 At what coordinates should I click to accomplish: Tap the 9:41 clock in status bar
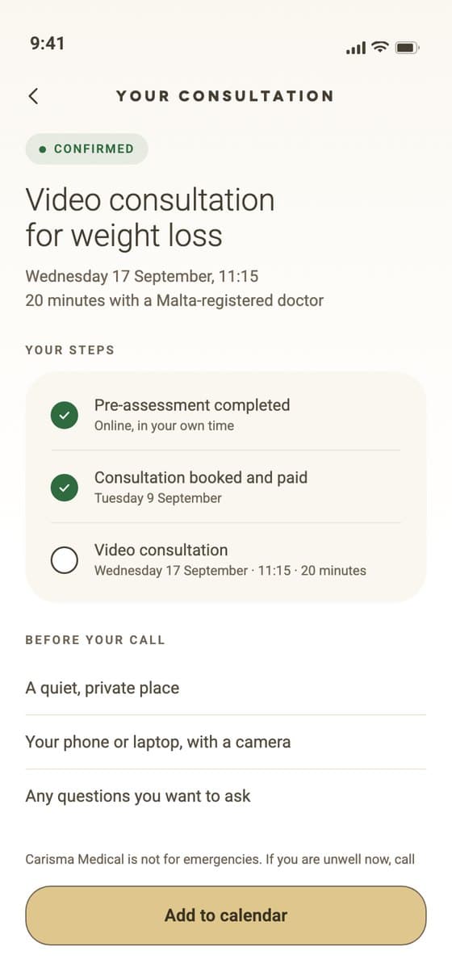[x=48, y=44]
